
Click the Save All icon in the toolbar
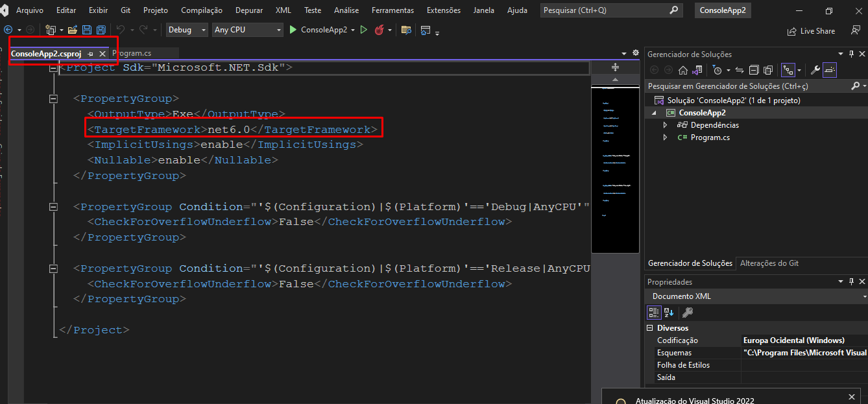[x=101, y=30]
